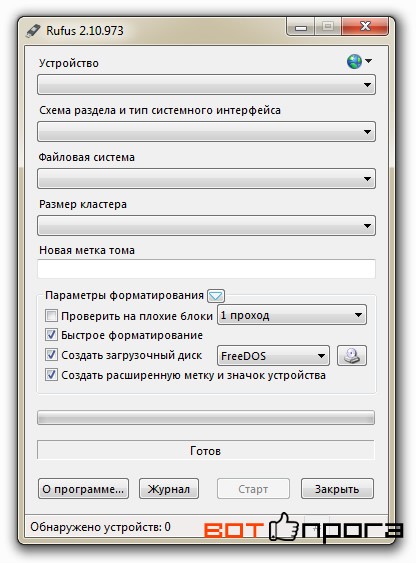Click Обнаружено устройств: 0 status text
Image resolution: width=416 pixels, height=563 pixels.
[x=101, y=527]
